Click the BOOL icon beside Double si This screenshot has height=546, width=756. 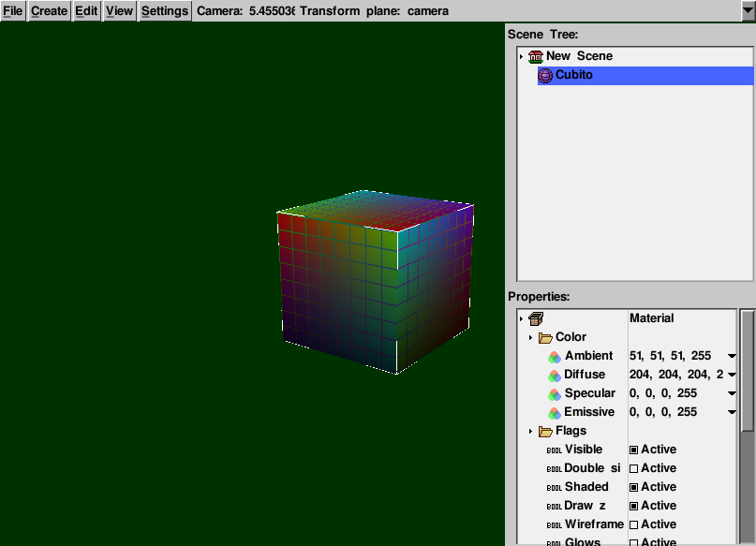pyautogui.click(x=554, y=469)
